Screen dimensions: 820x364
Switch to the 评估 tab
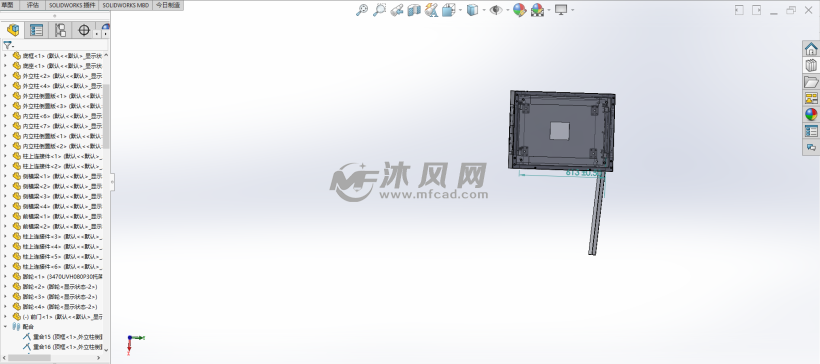tap(32, 5)
